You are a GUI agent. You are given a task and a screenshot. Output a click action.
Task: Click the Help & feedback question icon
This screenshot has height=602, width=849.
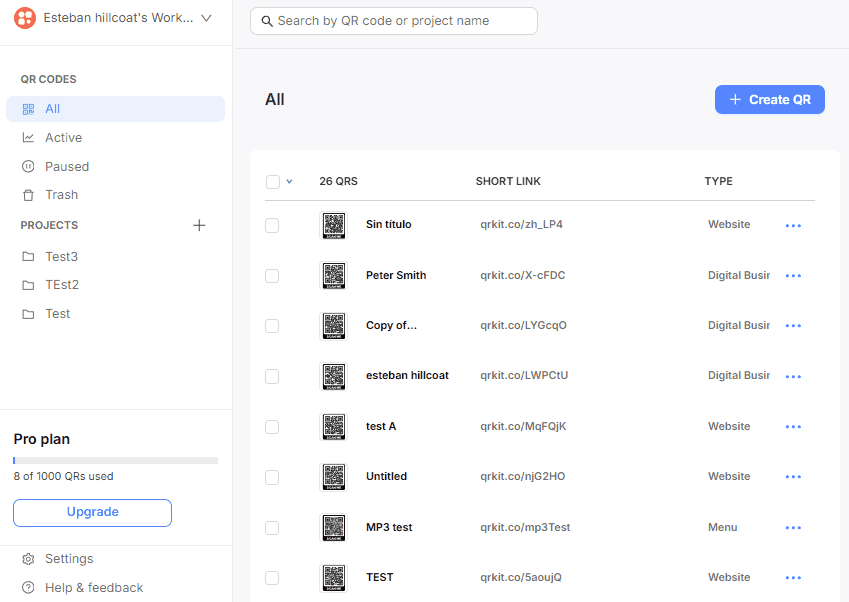(x=28, y=588)
